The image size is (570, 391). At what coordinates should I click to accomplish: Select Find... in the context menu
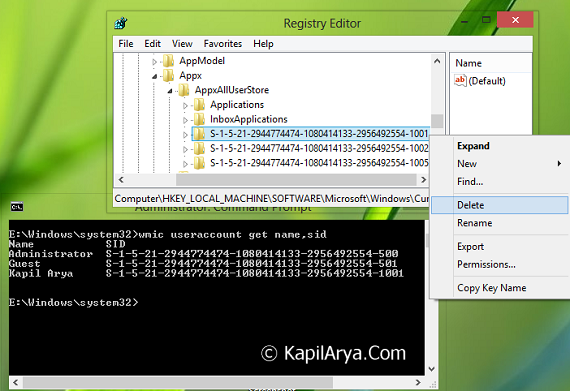(499, 181)
